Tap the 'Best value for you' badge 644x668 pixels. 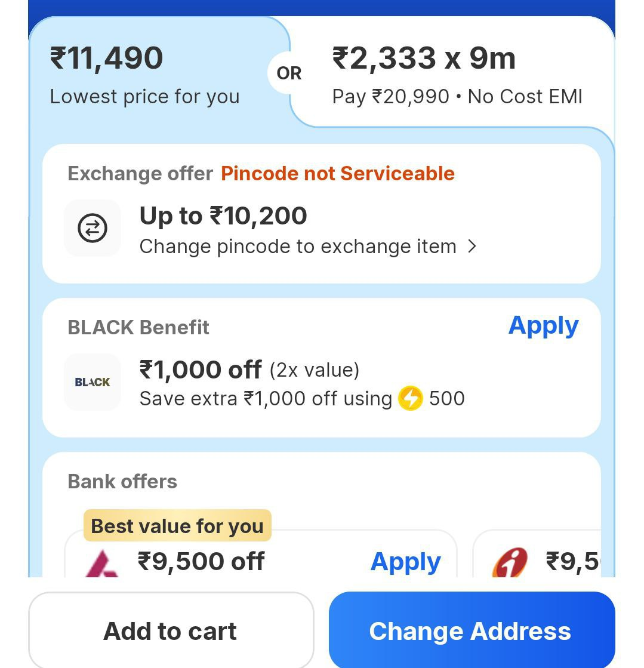click(x=177, y=526)
